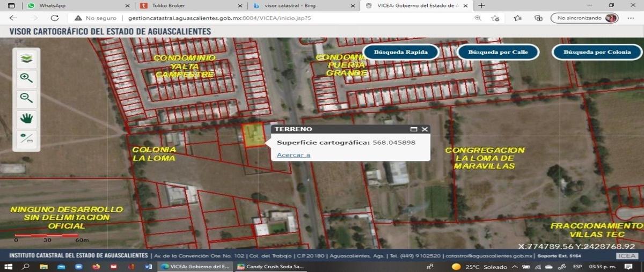
Task: Open Búsqueda por Calle search
Action: coord(498,52)
